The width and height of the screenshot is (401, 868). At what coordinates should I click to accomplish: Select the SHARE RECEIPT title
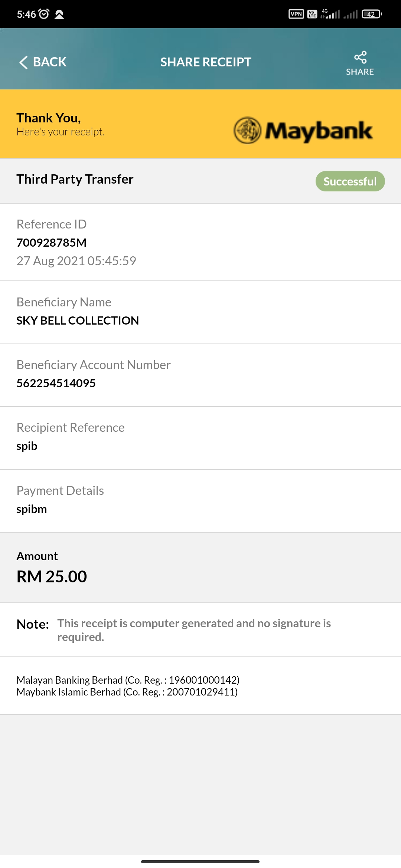click(x=206, y=62)
